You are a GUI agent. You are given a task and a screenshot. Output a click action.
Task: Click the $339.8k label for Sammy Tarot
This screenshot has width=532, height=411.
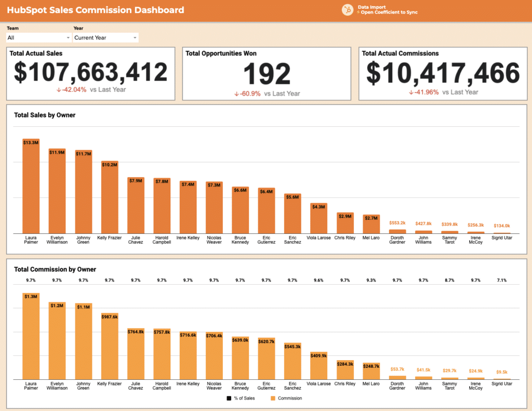click(449, 224)
